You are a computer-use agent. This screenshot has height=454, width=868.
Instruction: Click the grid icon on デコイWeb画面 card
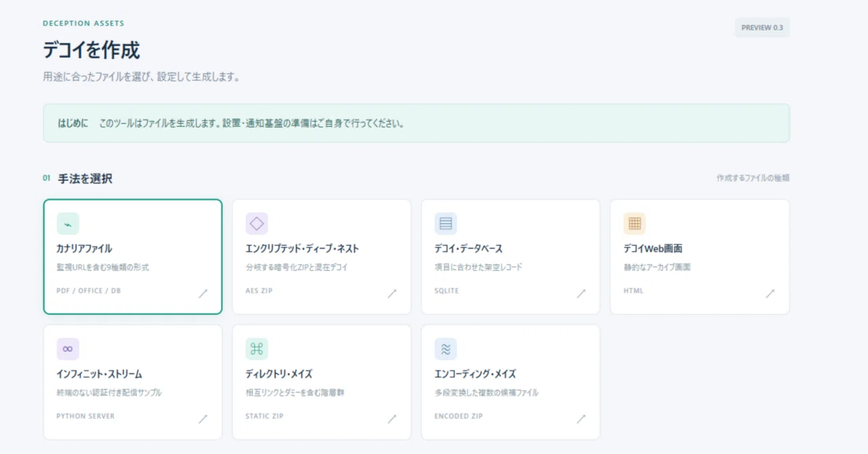(x=635, y=224)
